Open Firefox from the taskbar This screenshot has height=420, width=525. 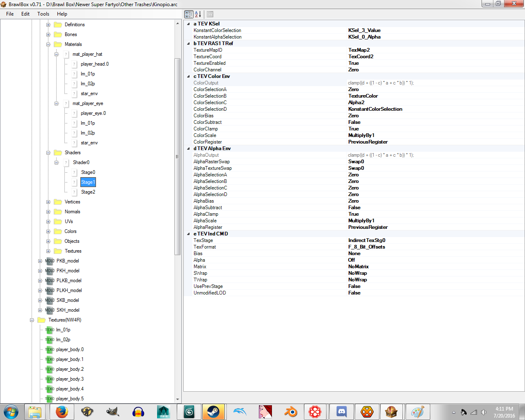62,411
